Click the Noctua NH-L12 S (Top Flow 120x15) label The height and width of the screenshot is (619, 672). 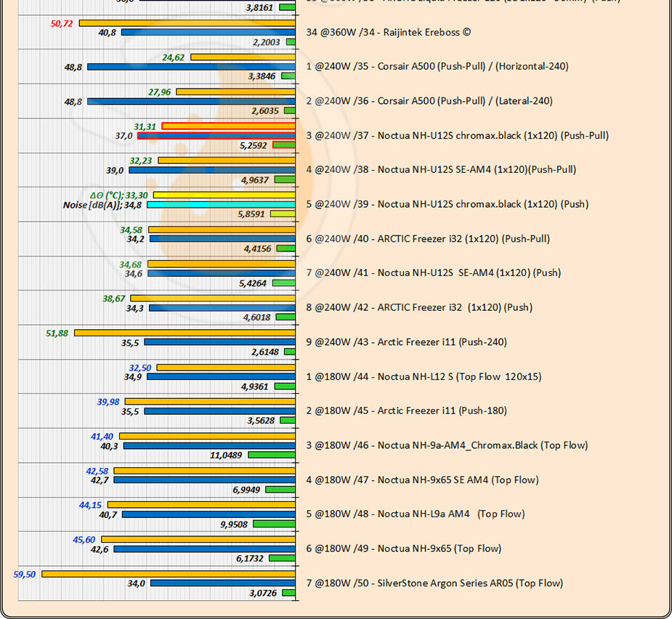tap(424, 377)
